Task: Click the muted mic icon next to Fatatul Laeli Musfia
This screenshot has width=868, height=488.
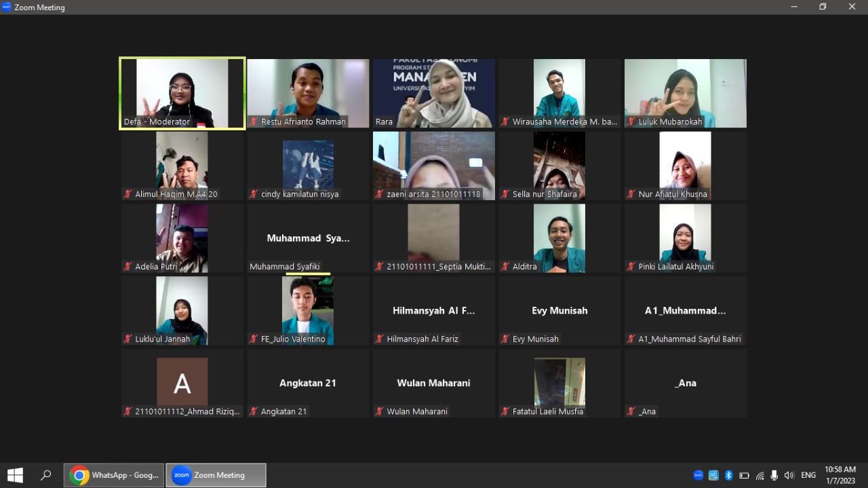Action: click(x=505, y=411)
